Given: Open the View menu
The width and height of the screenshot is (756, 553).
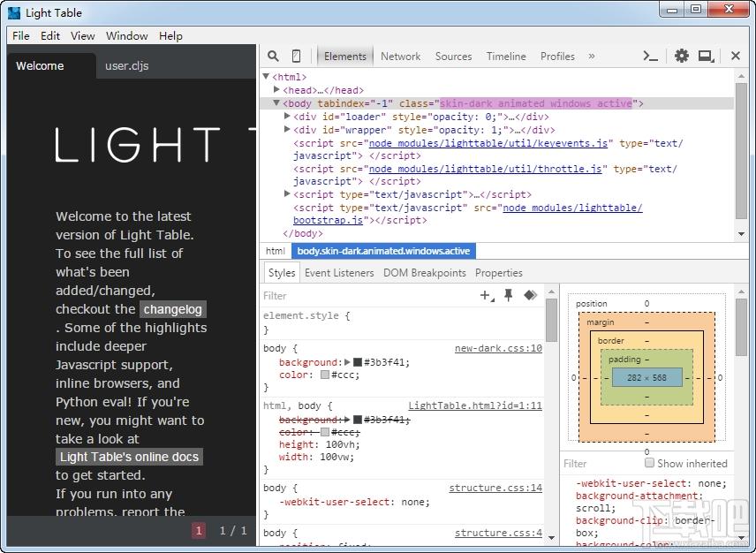Looking at the screenshot, I should pos(82,35).
